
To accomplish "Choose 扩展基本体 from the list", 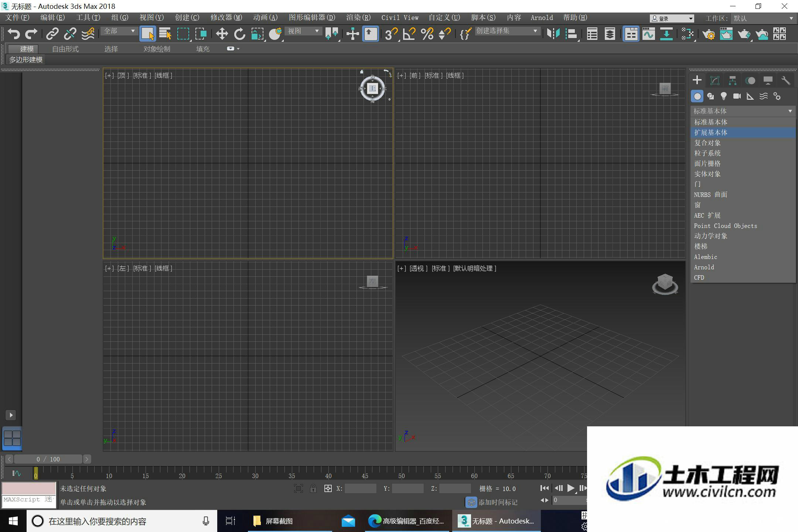I will 743,132.
